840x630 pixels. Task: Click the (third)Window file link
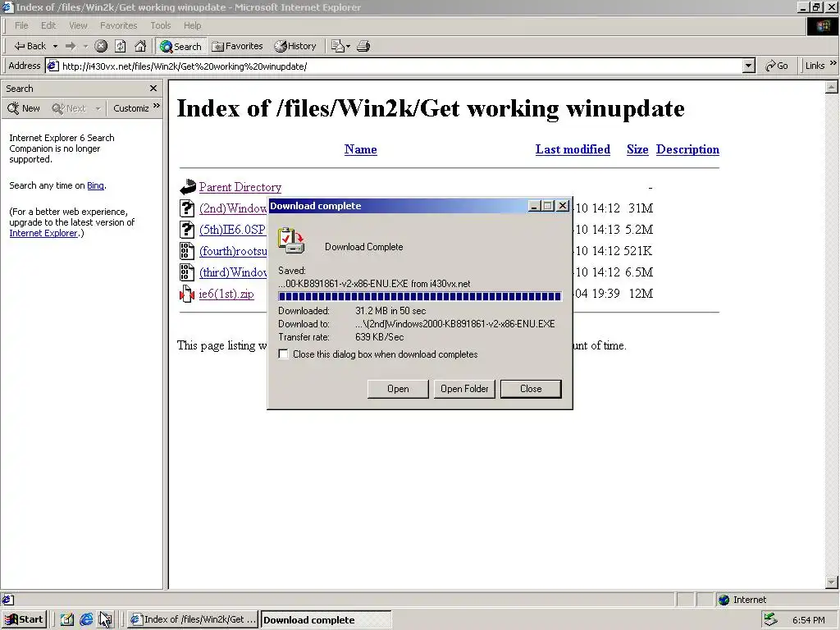(x=233, y=272)
